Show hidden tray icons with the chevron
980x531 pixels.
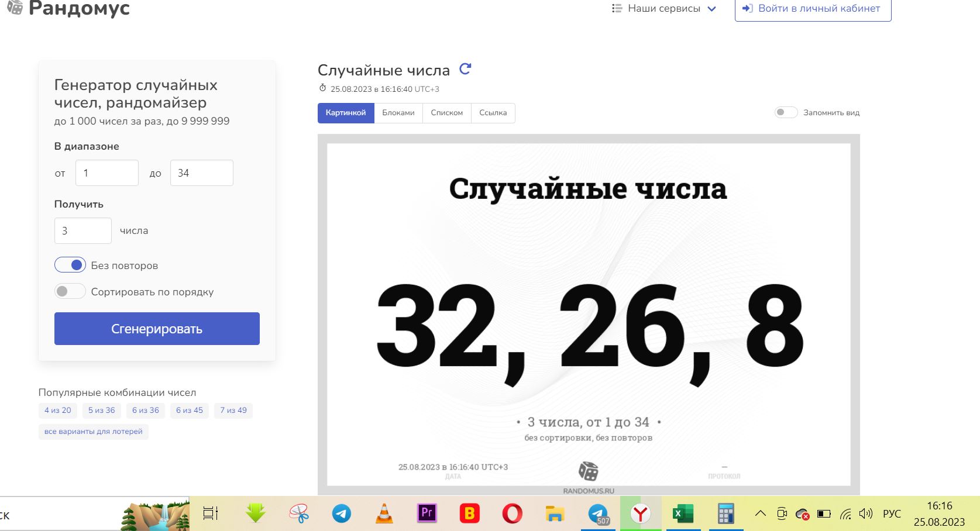pyautogui.click(x=760, y=513)
